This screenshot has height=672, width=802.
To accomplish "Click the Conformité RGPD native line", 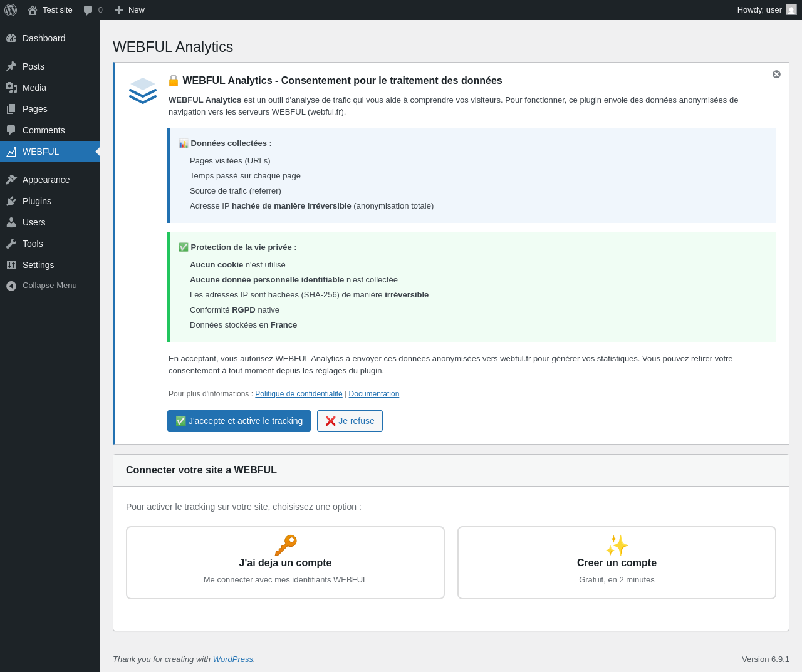I will point(234,310).
